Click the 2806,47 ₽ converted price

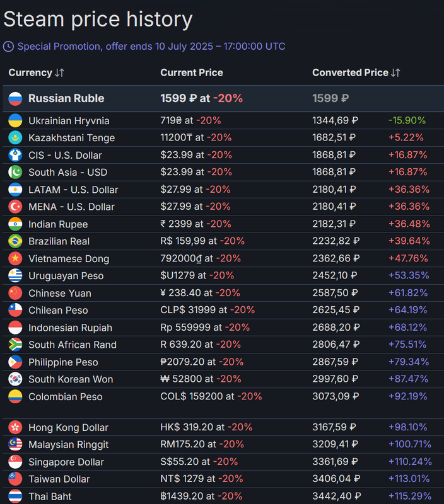[x=336, y=345]
